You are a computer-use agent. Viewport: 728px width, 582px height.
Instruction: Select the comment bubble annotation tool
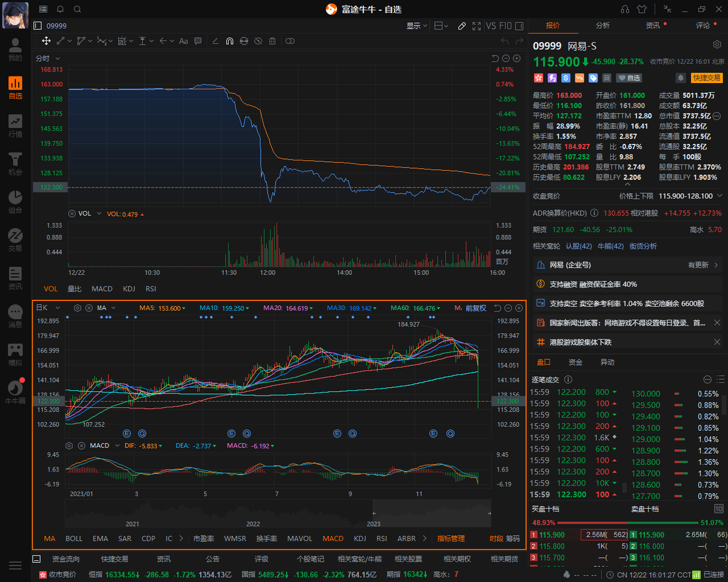198,41
